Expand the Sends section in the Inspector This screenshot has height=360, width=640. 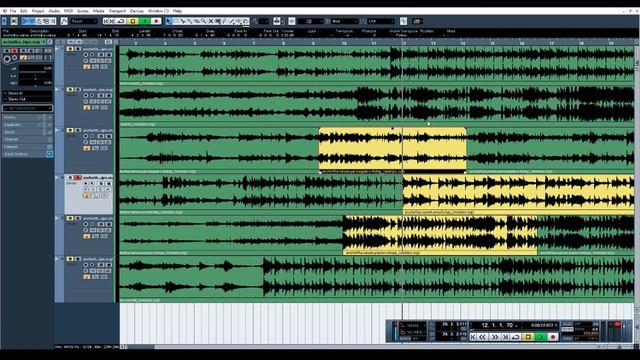pyautogui.click(x=27, y=132)
